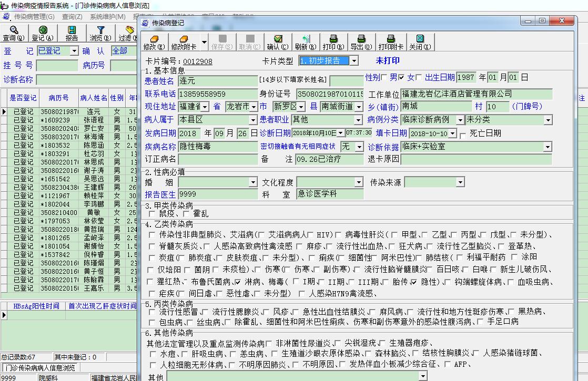Check the 水痘 checkbox

153,353
